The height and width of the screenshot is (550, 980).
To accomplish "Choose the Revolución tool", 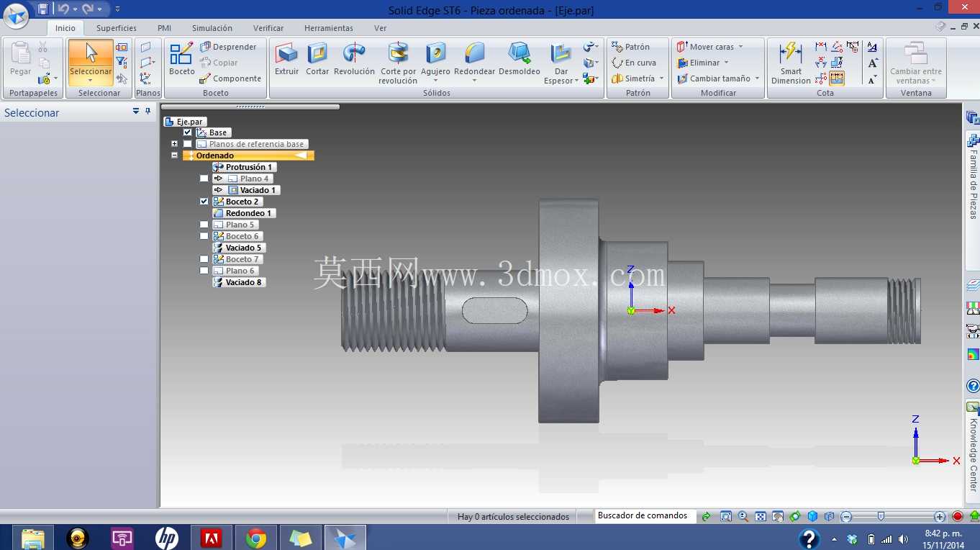I will click(354, 58).
